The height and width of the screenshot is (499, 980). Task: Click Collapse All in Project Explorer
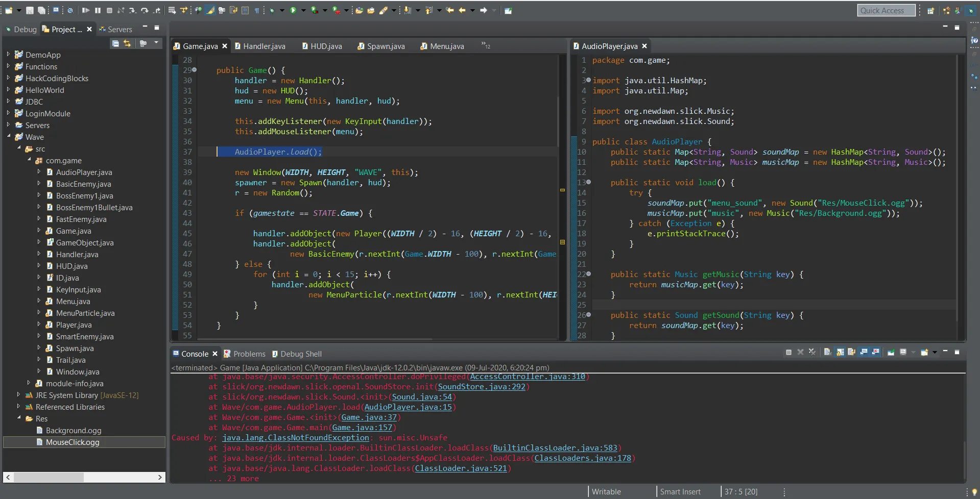[x=116, y=43]
